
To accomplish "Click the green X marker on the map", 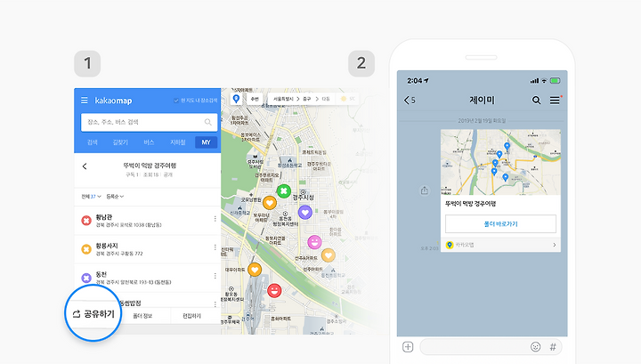I will click(284, 190).
